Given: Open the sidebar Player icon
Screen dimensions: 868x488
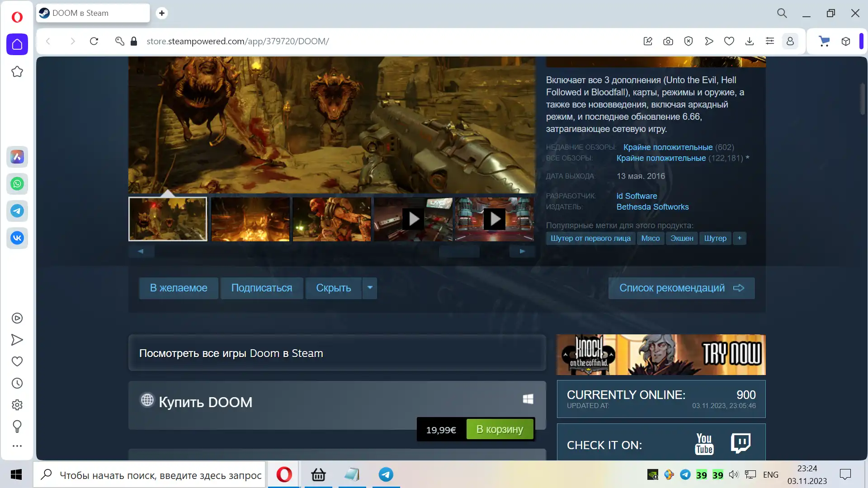Looking at the screenshot, I should 17,318.
